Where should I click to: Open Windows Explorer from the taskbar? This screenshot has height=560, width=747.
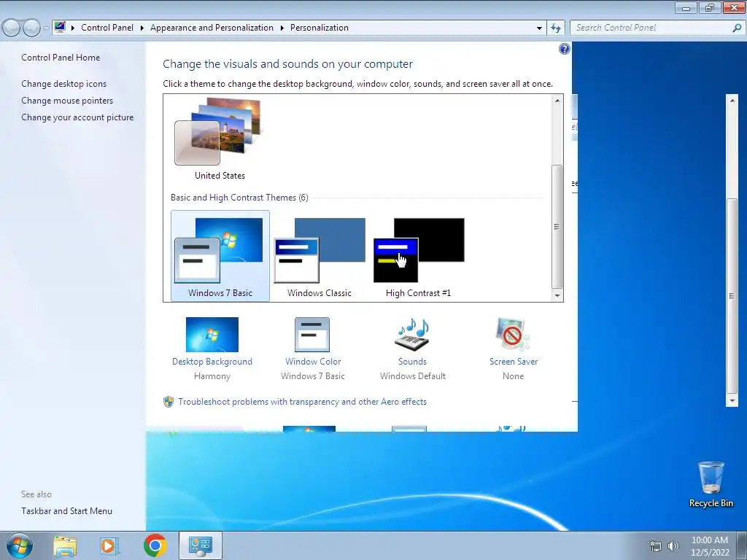[65, 546]
